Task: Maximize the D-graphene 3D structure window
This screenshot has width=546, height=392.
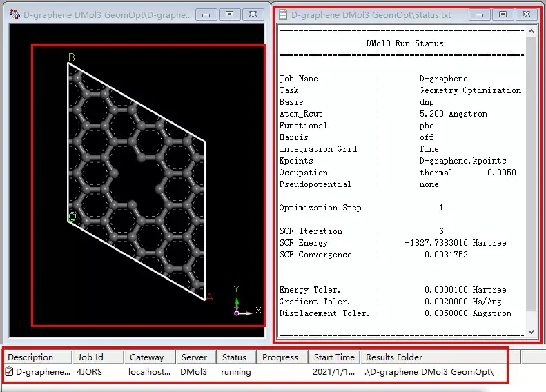Action: point(230,14)
